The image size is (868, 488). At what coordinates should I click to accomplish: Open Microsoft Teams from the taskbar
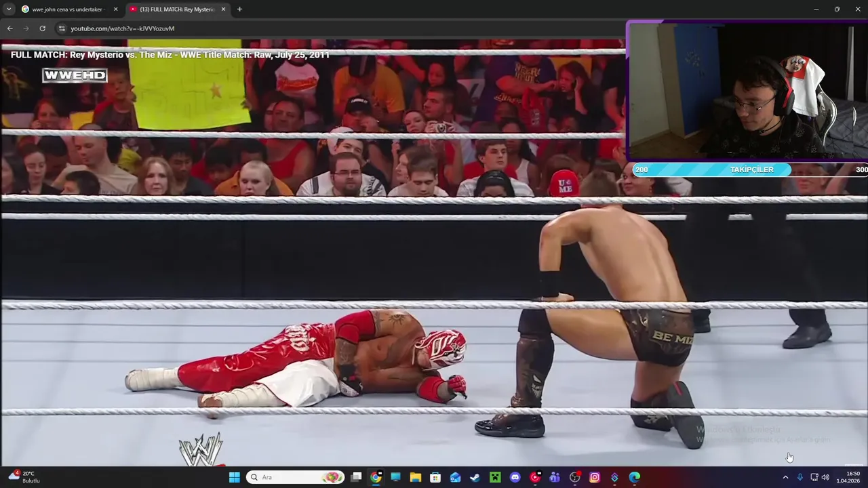pyautogui.click(x=555, y=477)
